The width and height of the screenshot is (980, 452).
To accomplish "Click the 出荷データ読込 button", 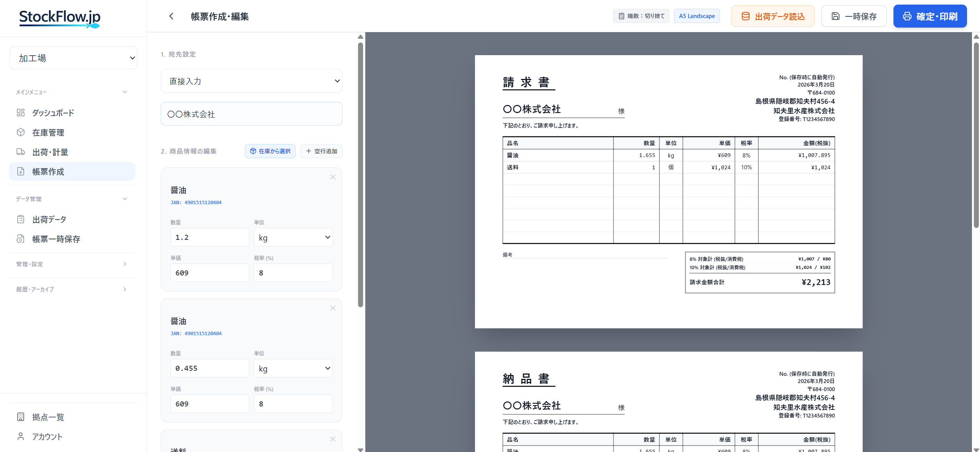I will pos(773,16).
